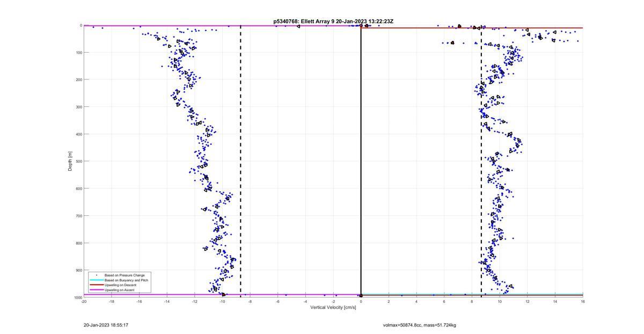The image size is (644, 334).
Task: Click the timestamp '20-Jan-2023 18:55:17'
Action: coord(106,325)
